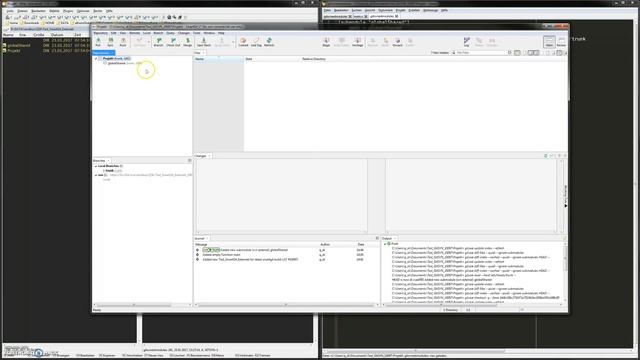Select the Branches panel tab
The image size is (640, 360).
(x=101, y=160)
